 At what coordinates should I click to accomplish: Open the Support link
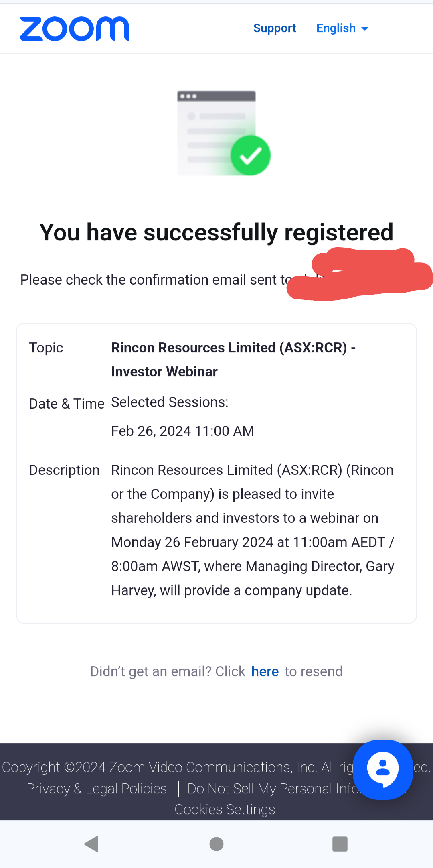(x=275, y=28)
